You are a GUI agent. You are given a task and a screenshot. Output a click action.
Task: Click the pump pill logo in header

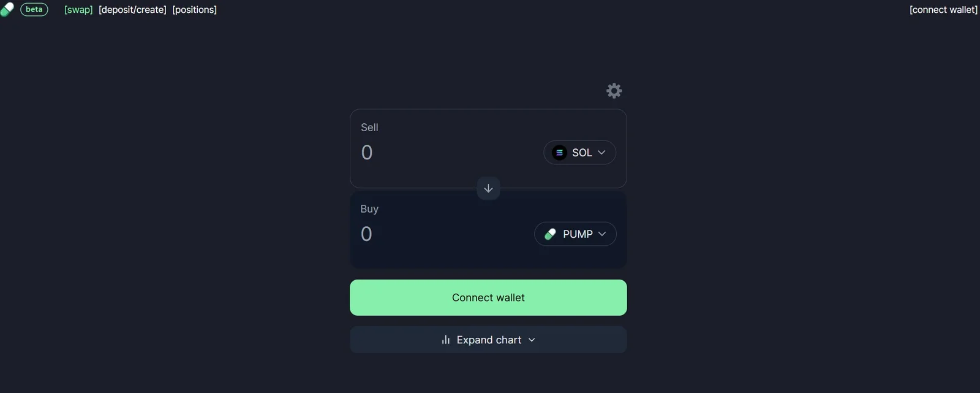pyautogui.click(x=7, y=10)
